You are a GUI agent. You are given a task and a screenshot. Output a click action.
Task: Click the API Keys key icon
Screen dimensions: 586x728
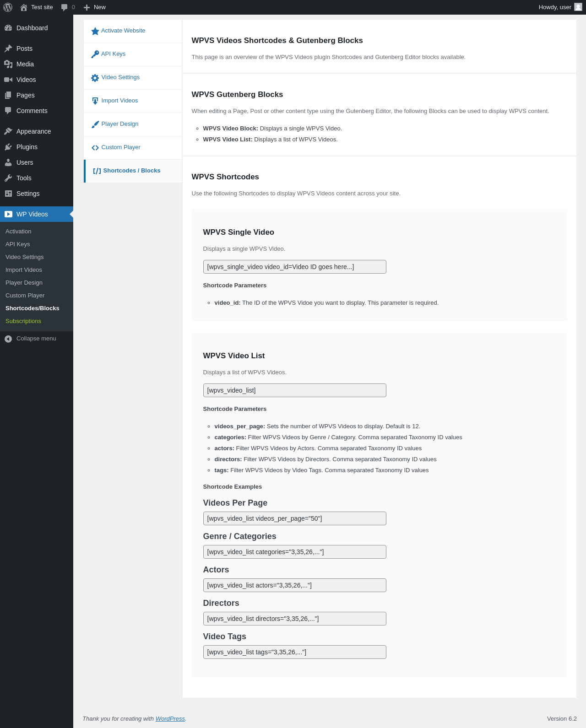pyautogui.click(x=95, y=54)
